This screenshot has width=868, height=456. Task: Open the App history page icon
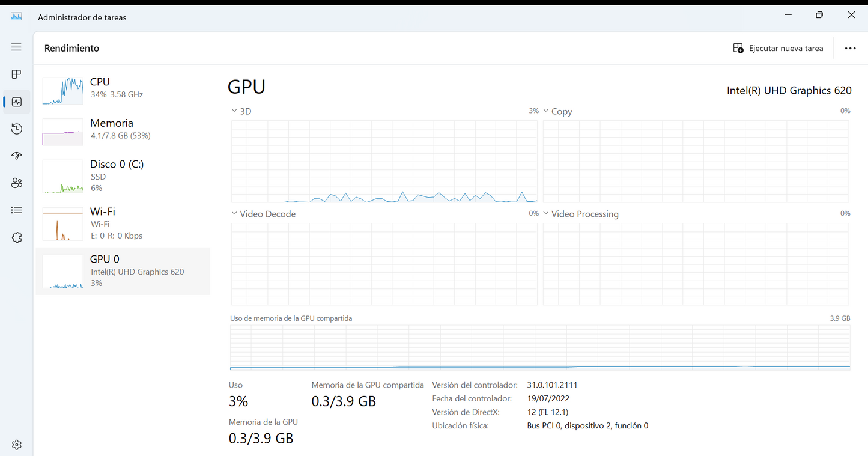pos(16,129)
